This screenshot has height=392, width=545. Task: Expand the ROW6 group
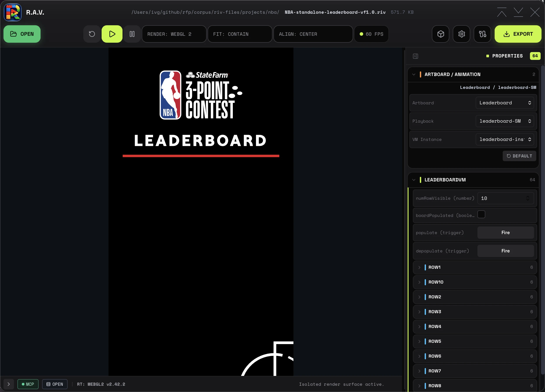pos(475,356)
